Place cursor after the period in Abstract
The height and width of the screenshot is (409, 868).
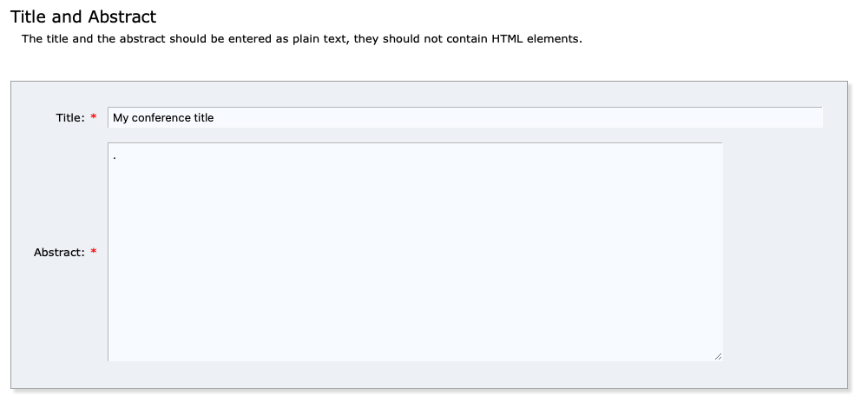coord(117,157)
